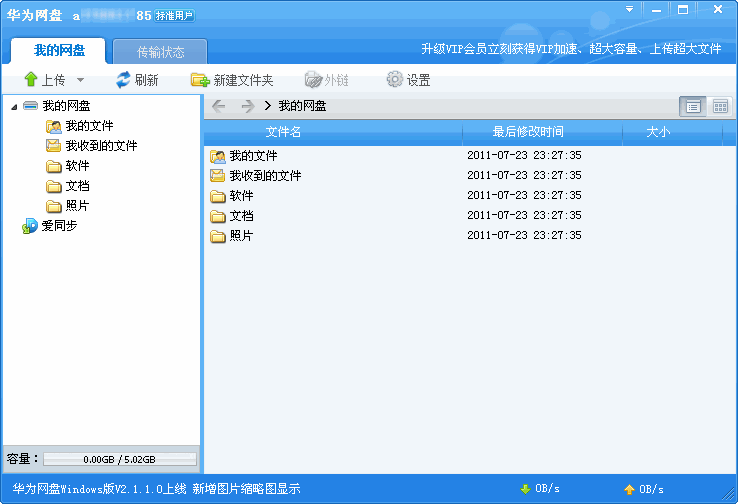Image resolution: width=738 pixels, height=504 pixels.
Task: Select 照片 row in file list
Action: click(x=470, y=236)
